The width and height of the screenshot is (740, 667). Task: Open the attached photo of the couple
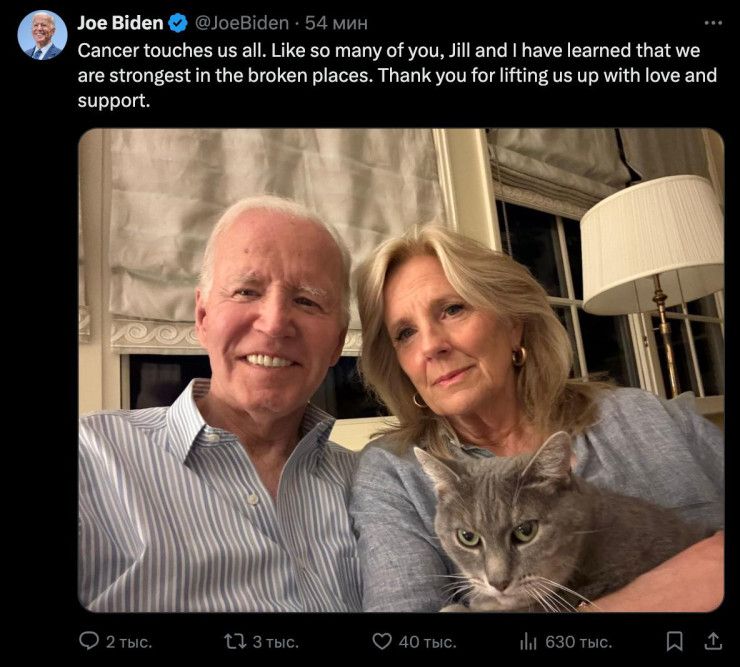pos(400,370)
